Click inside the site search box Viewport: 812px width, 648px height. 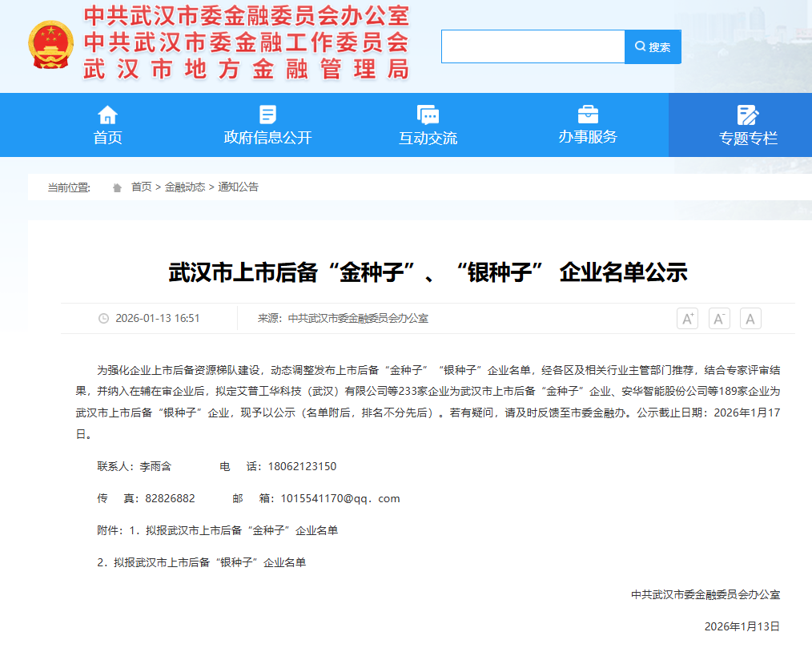tap(533, 47)
